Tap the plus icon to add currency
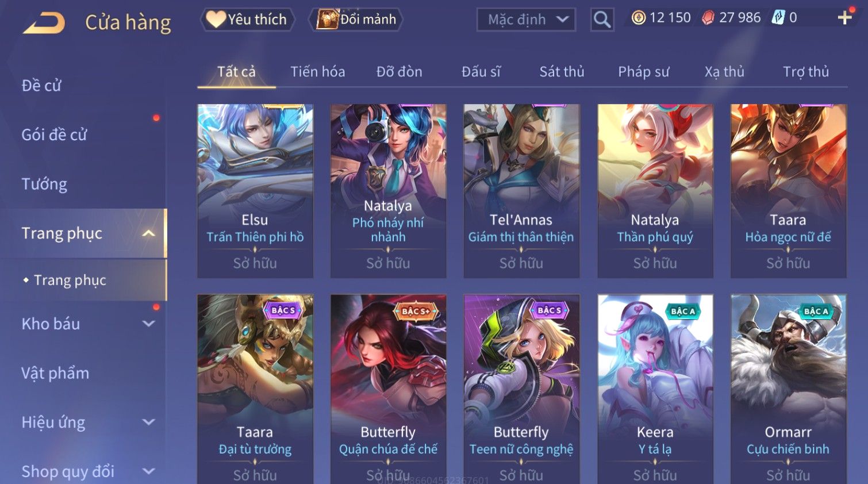Viewport: 868px width, 484px height. (844, 18)
